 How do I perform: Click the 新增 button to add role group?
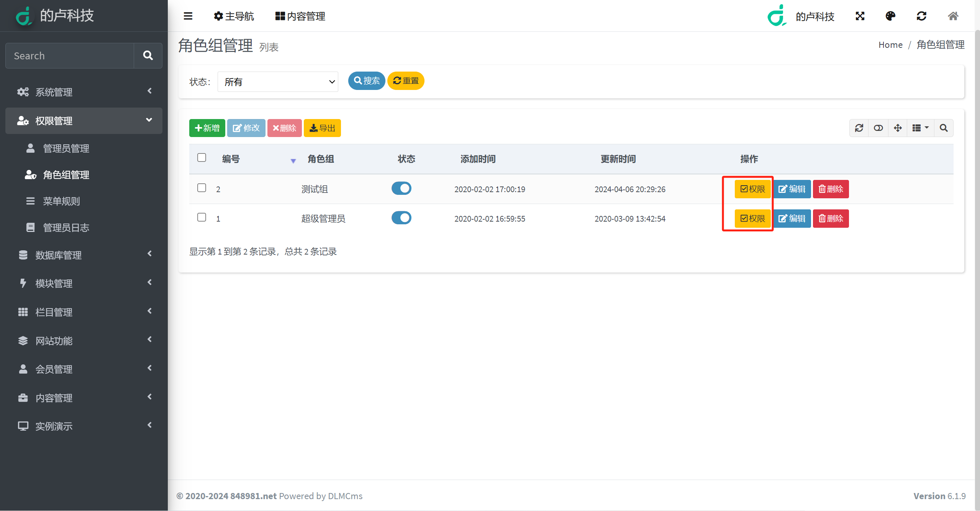(206, 127)
